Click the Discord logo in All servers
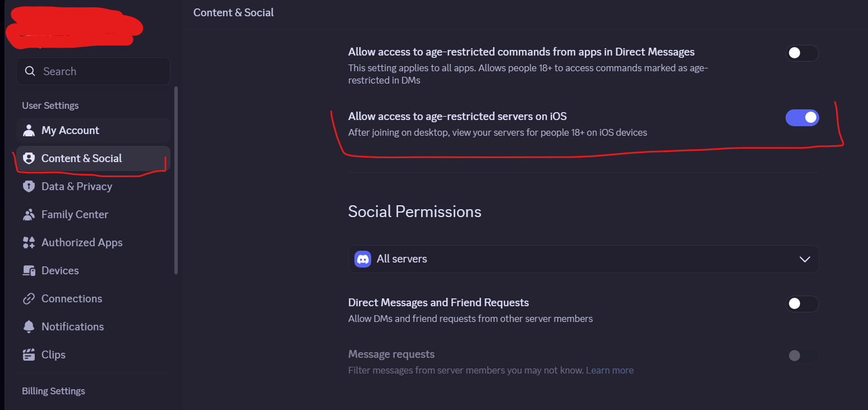 click(363, 259)
